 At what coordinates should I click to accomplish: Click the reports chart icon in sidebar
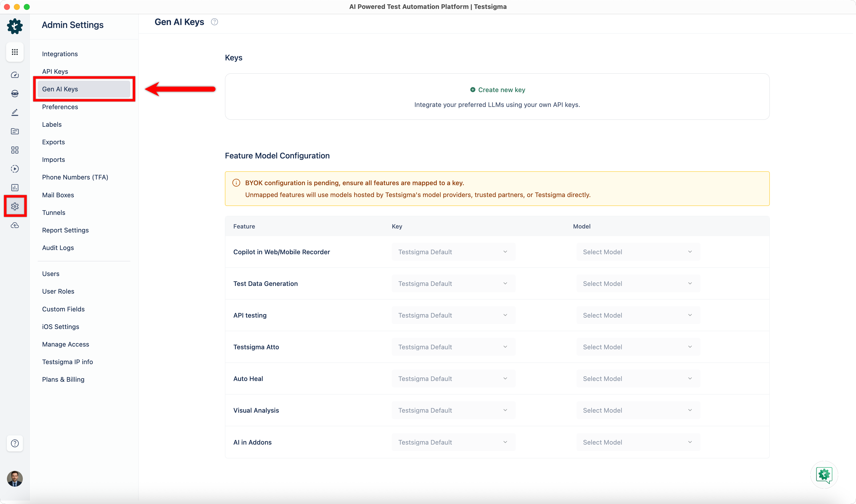tap(15, 187)
